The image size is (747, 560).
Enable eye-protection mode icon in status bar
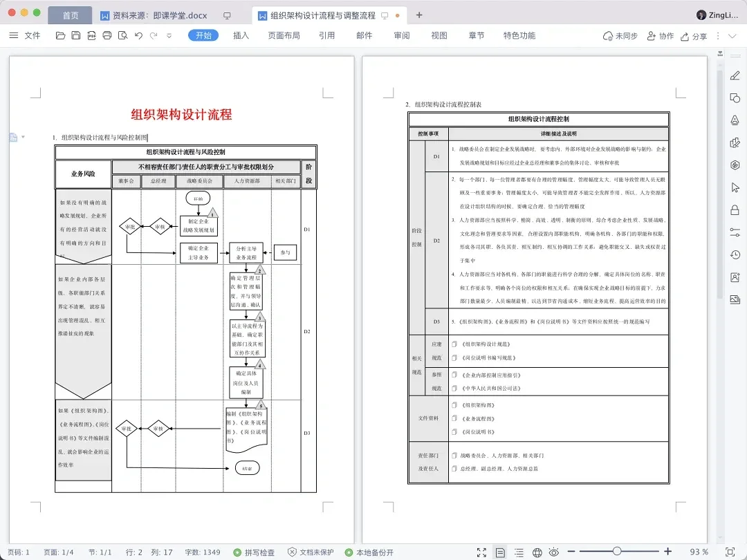point(555,553)
